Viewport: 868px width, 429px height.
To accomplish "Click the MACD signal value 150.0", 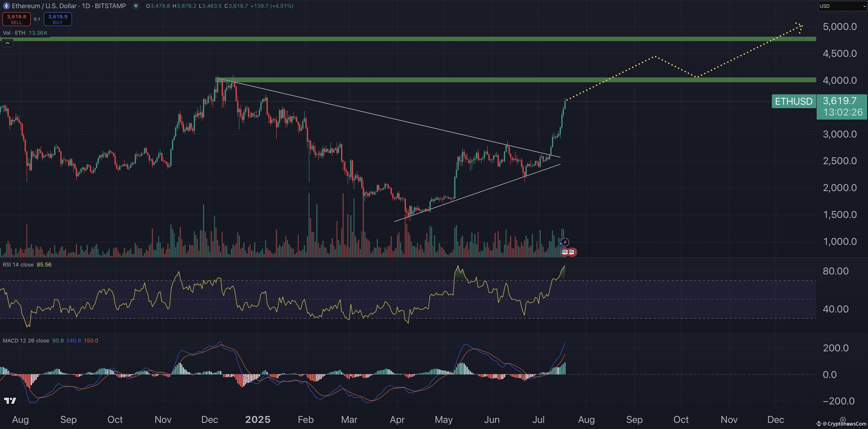I will click(x=91, y=341).
